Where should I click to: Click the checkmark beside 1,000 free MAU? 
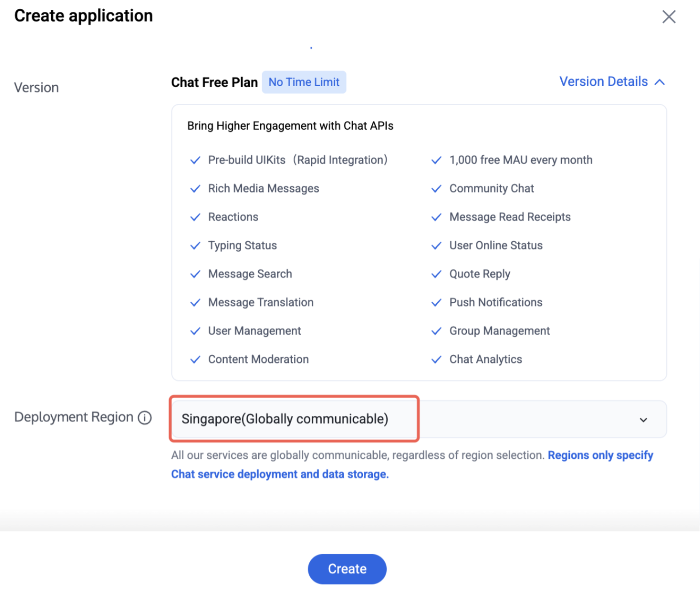point(436,160)
